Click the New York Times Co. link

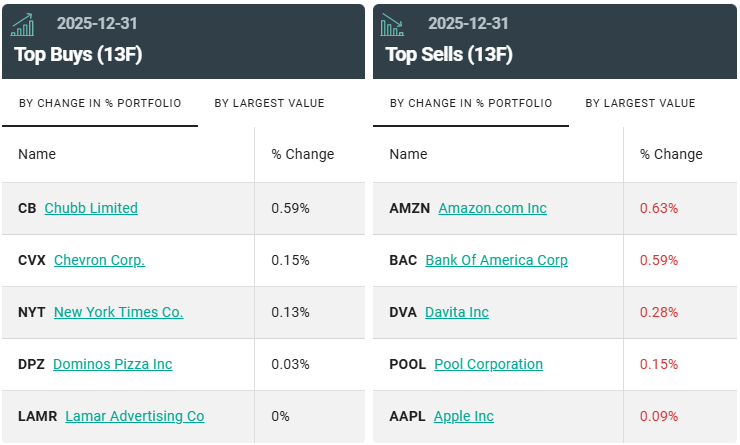pyautogui.click(x=118, y=312)
